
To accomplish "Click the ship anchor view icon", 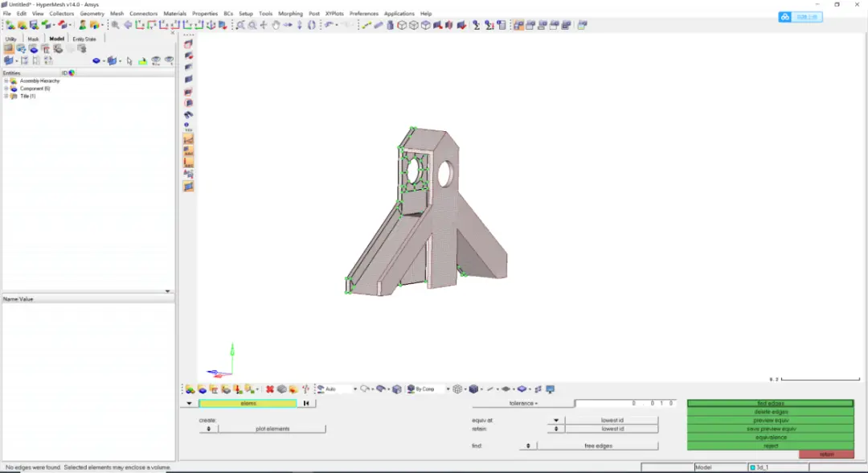I will tap(211, 25).
